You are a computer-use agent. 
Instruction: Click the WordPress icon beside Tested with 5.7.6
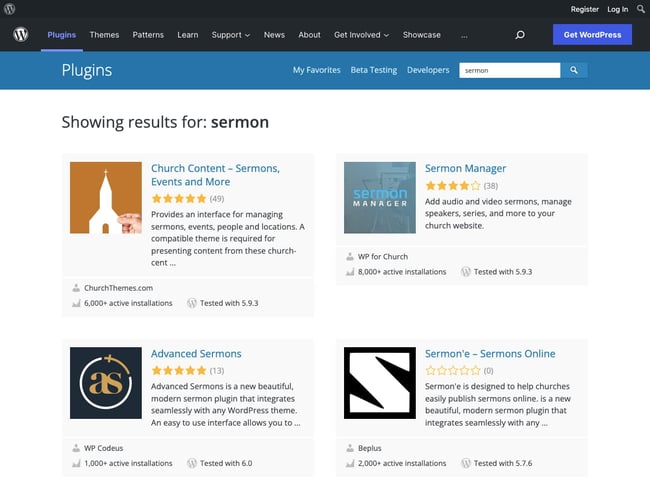(466, 463)
